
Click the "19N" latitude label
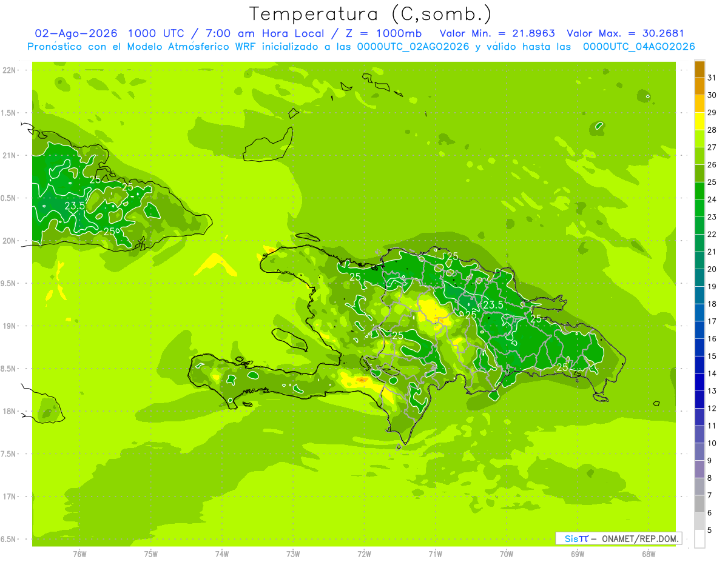(x=10, y=326)
